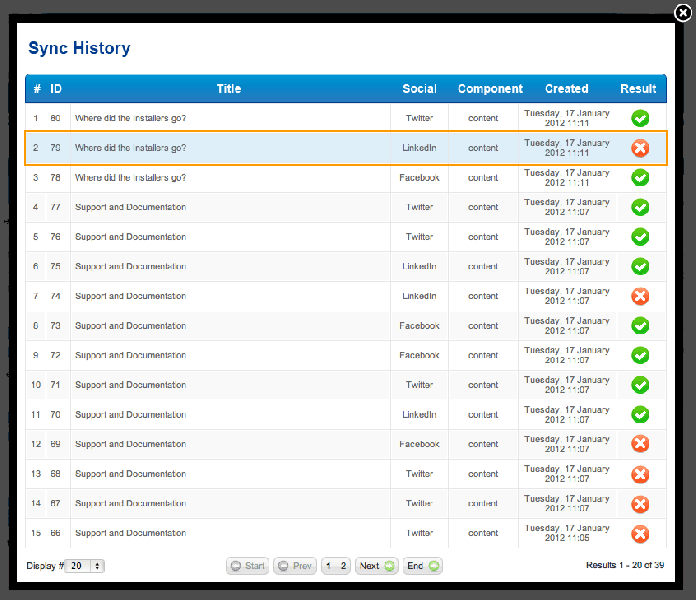Select page 2 in the pagination
This screenshot has width=696, height=600.
(x=343, y=566)
